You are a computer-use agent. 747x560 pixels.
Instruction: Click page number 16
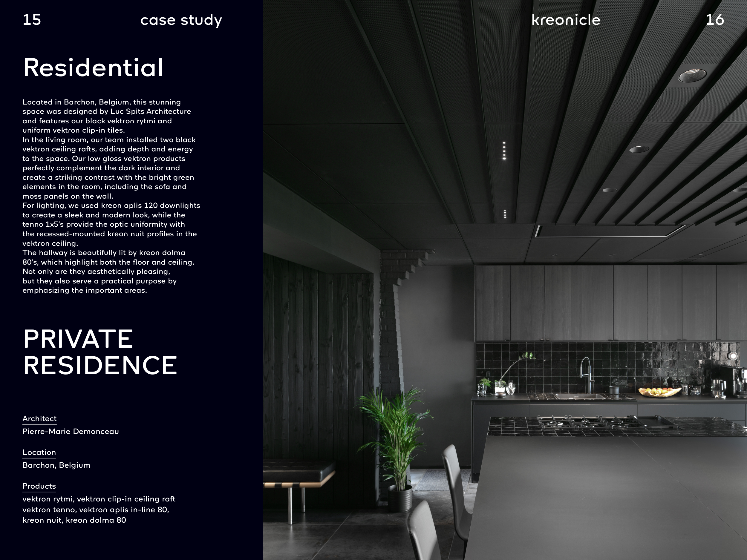coord(715,20)
